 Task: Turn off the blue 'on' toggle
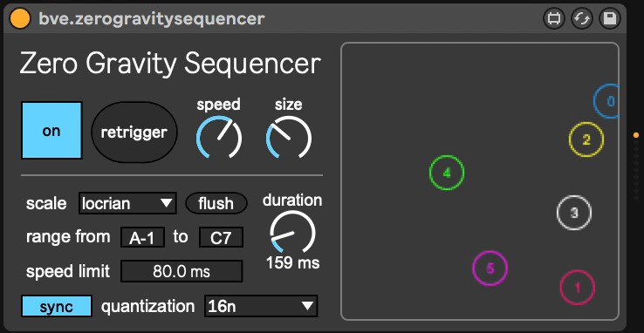[51, 131]
